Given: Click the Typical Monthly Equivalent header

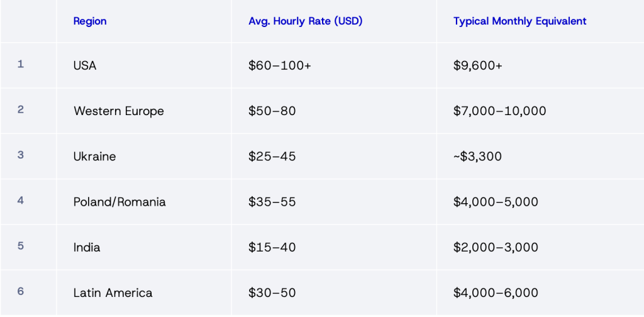Looking at the screenshot, I should coord(520,21).
